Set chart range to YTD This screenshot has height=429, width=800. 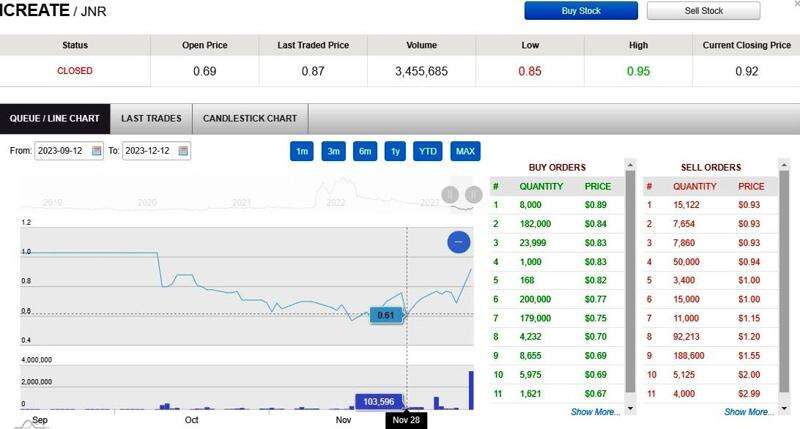pyautogui.click(x=428, y=151)
